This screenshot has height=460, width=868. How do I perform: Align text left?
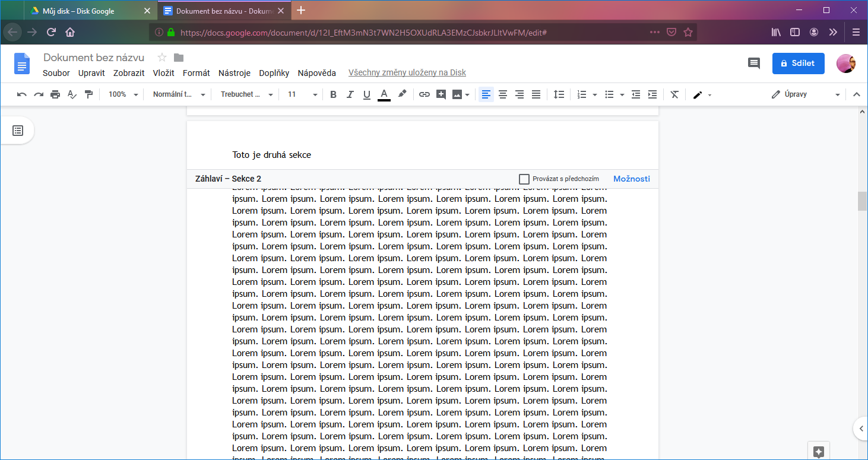pyautogui.click(x=486, y=94)
